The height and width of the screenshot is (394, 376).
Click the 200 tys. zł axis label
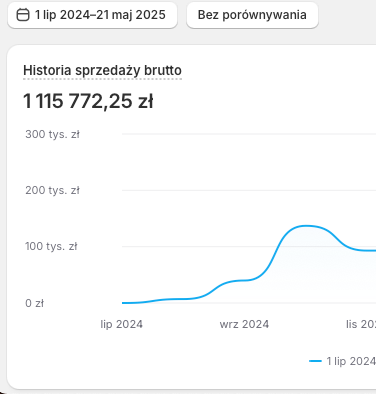pyautogui.click(x=52, y=190)
